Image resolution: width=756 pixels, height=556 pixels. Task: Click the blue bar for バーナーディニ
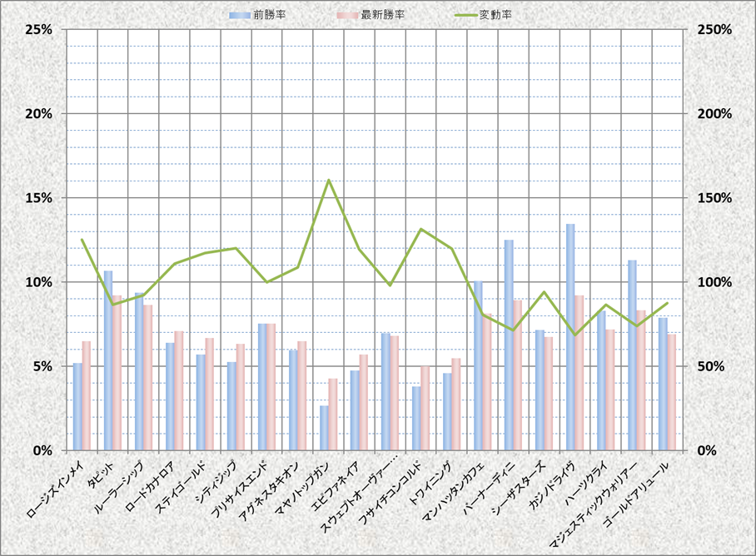[x=509, y=345]
